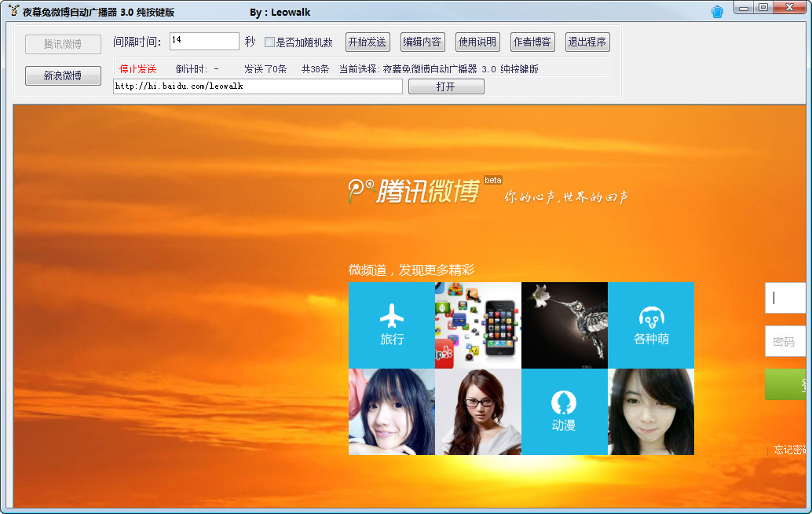Click the account input on the login panel
This screenshot has height=514, width=812.
[785, 298]
